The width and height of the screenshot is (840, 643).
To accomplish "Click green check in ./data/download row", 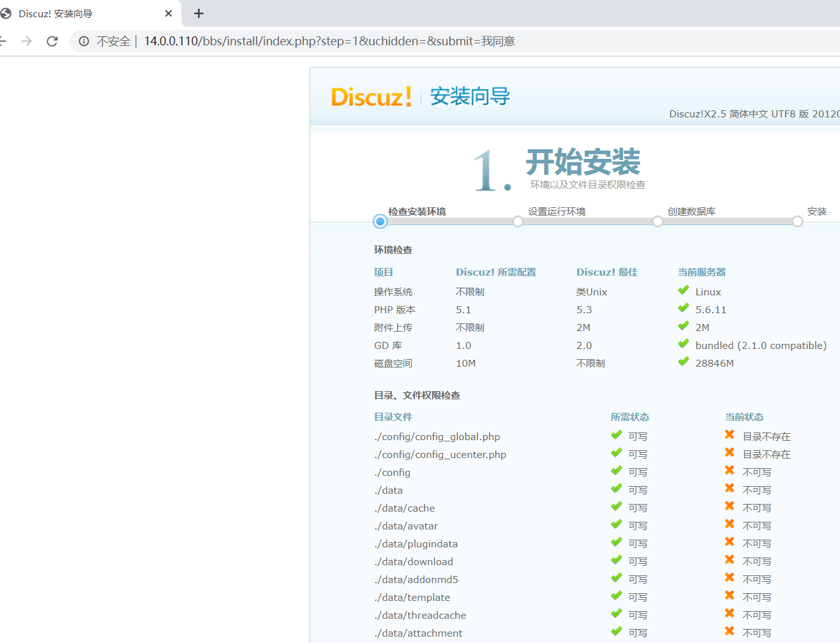I will coord(617,560).
